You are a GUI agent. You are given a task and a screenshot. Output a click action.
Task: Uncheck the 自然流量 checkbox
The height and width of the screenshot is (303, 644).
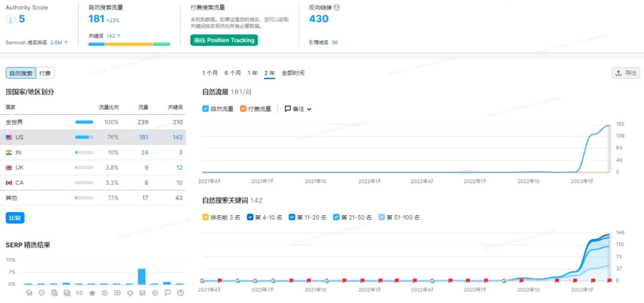pyautogui.click(x=206, y=109)
